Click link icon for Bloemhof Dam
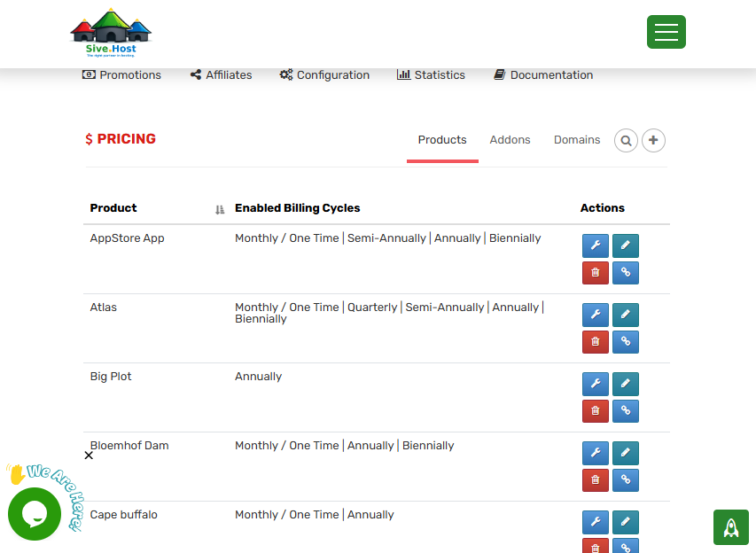The height and width of the screenshot is (553, 756). click(x=626, y=480)
